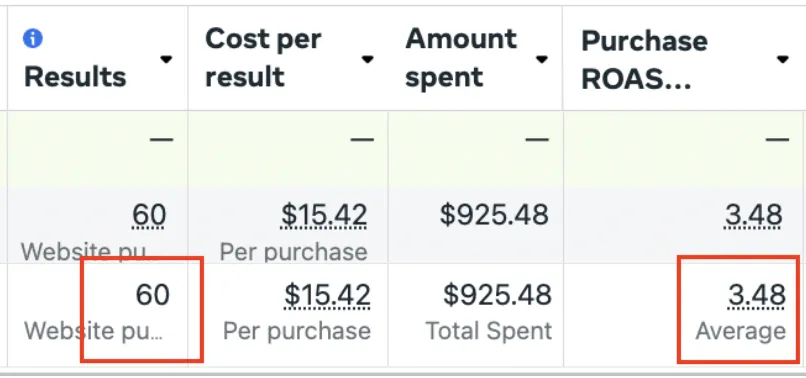806x378 pixels.
Task: Click the underlined $15.42 in the summary row
Action: tap(327, 296)
